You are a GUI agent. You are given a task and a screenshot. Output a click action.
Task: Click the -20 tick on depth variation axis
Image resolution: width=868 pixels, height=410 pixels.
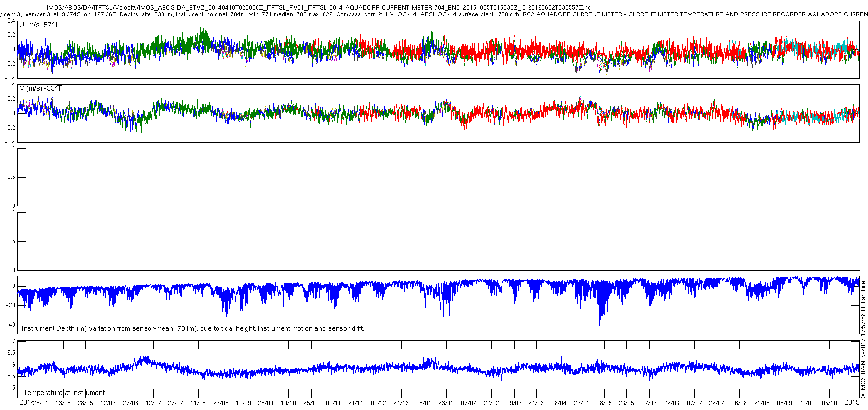10,305
